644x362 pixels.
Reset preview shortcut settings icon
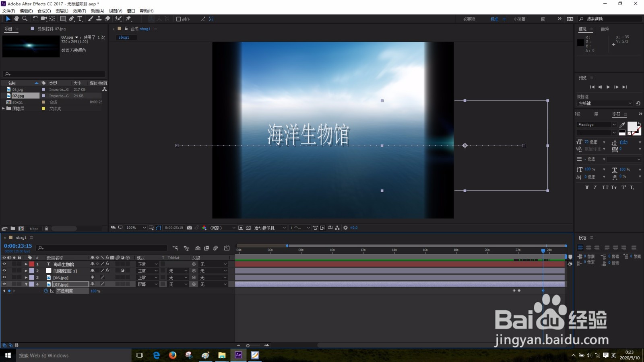(x=638, y=103)
